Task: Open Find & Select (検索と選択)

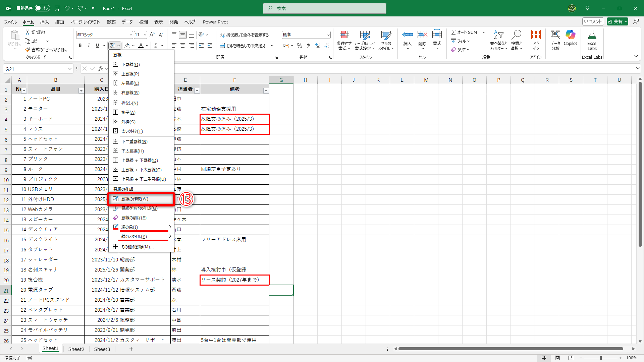Action: coord(517,40)
